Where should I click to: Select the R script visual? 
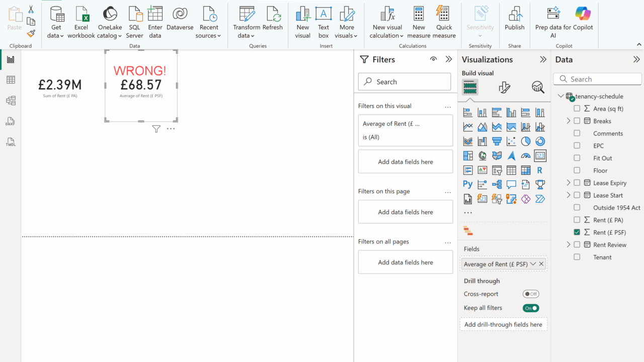540,170
